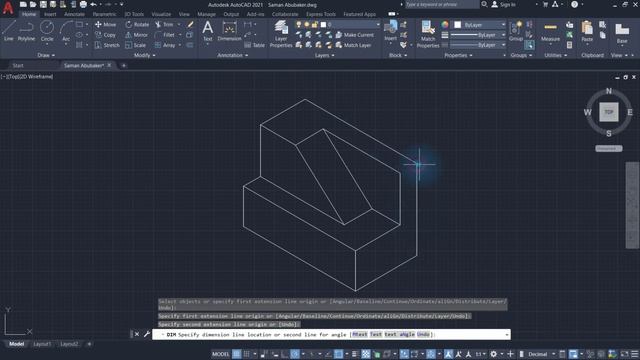Open command line history dropdown arrow

click(507, 335)
